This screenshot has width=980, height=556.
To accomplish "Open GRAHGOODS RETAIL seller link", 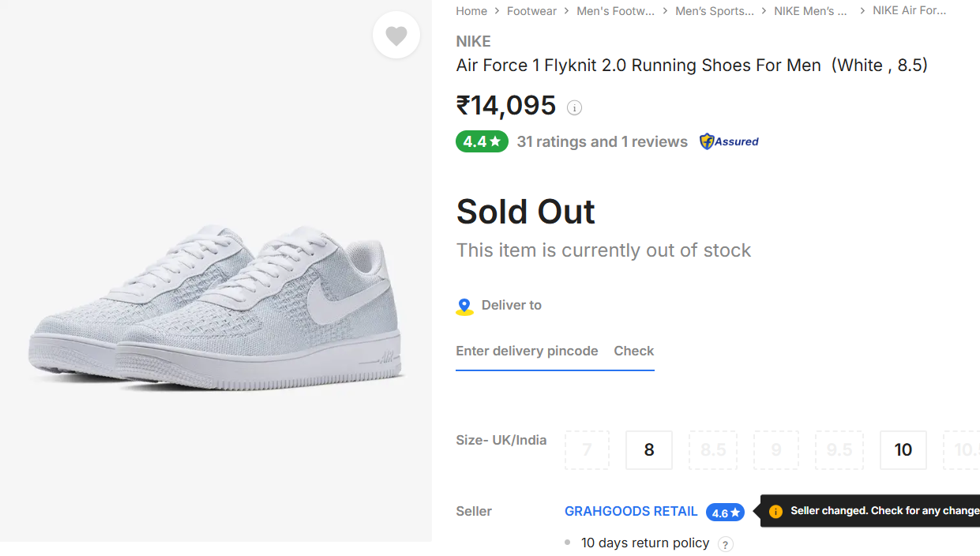I will 631,511.
